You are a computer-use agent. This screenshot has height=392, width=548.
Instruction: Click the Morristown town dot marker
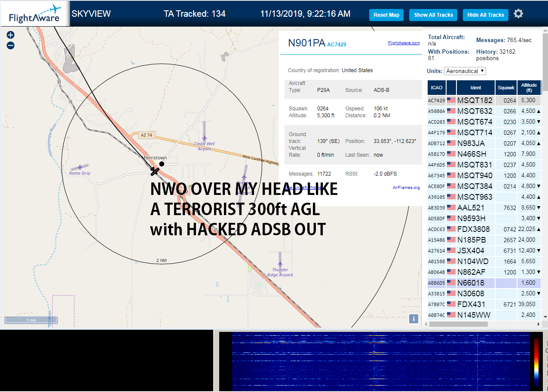point(162,164)
